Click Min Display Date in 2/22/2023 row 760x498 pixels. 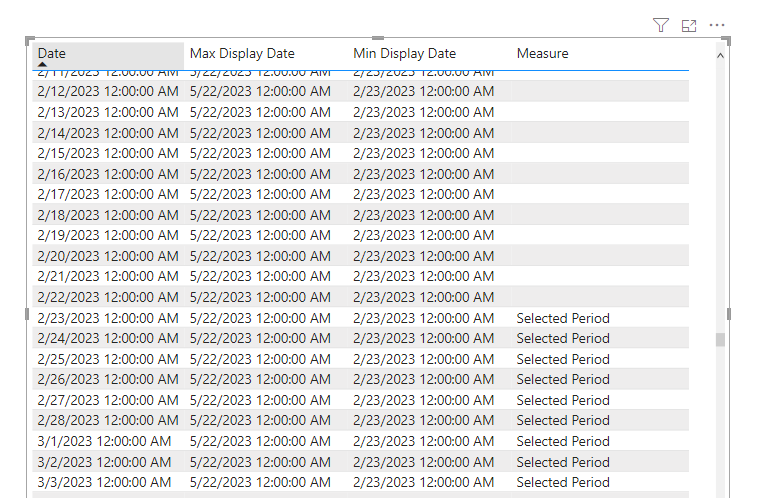pos(423,297)
